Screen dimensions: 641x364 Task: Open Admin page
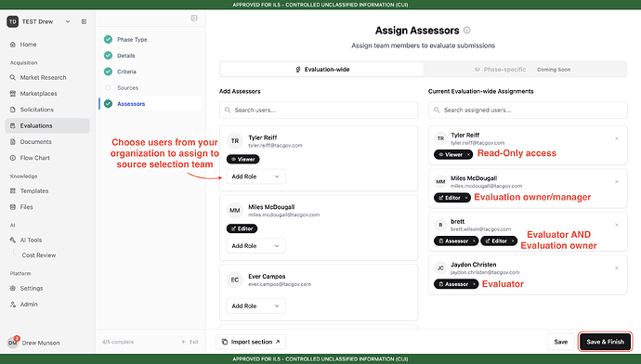pyautogui.click(x=29, y=305)
